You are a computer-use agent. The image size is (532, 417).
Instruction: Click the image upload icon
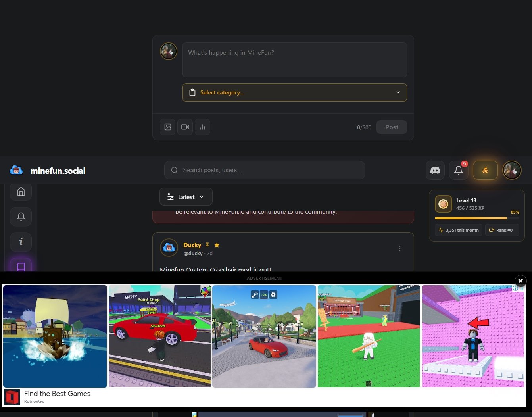point(168,127)
